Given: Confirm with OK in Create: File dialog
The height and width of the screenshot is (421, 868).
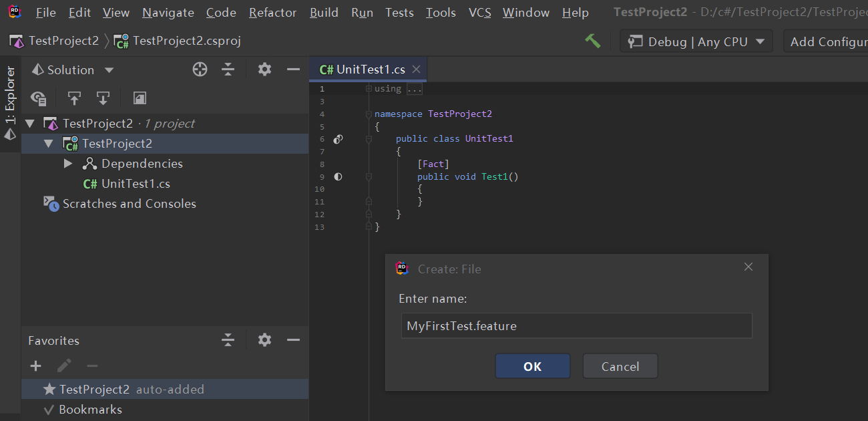Looking at the screenshot, I should 533,366.
